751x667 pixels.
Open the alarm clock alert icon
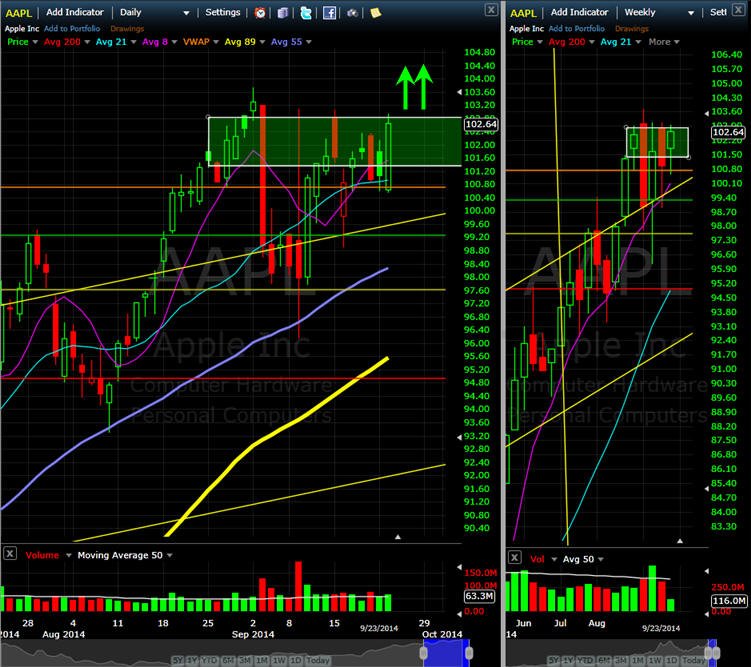point(260,13)
